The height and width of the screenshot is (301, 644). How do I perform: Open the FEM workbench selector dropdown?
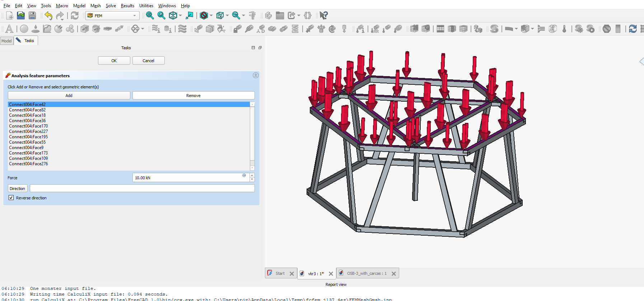(x=112, y=16)
